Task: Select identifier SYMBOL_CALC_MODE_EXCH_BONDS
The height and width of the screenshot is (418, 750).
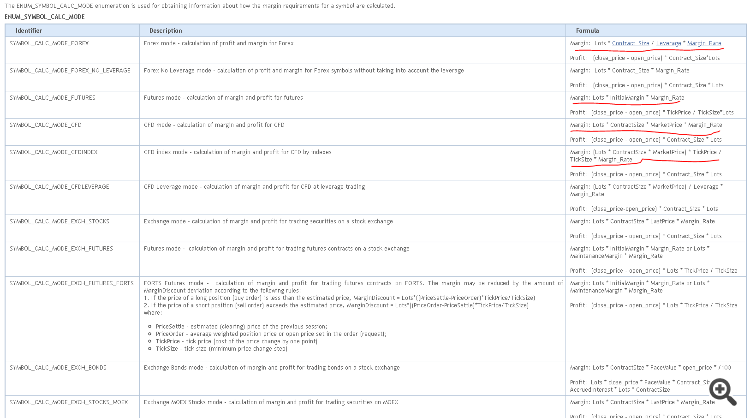Action: tap(58, 368)
